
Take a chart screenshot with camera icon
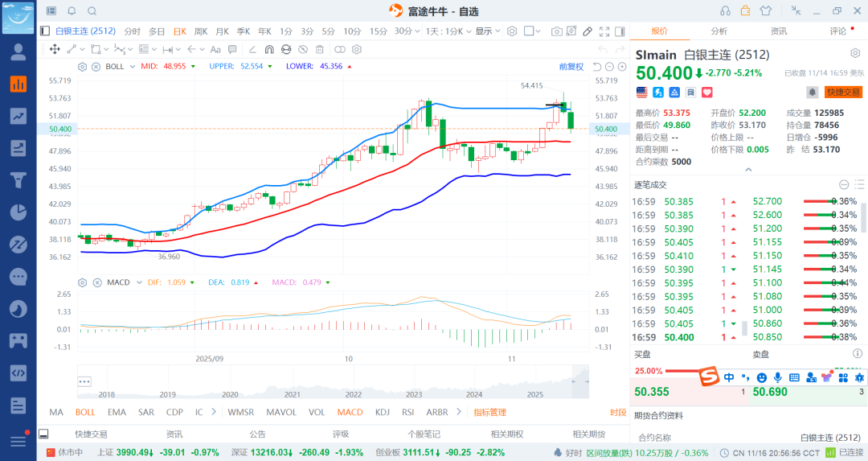point(556,31)
